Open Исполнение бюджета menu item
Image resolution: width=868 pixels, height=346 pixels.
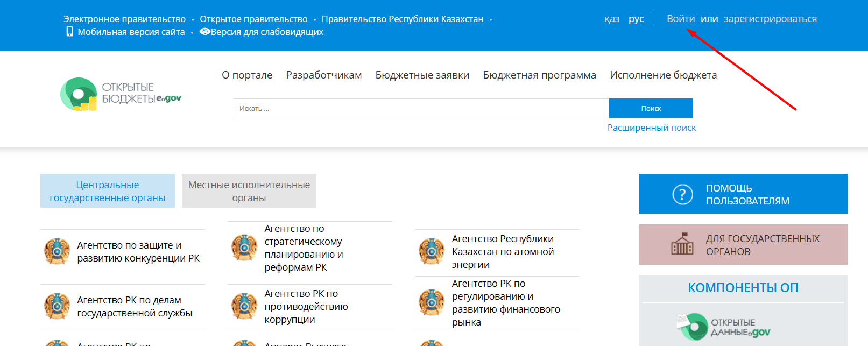click(663, 75)
